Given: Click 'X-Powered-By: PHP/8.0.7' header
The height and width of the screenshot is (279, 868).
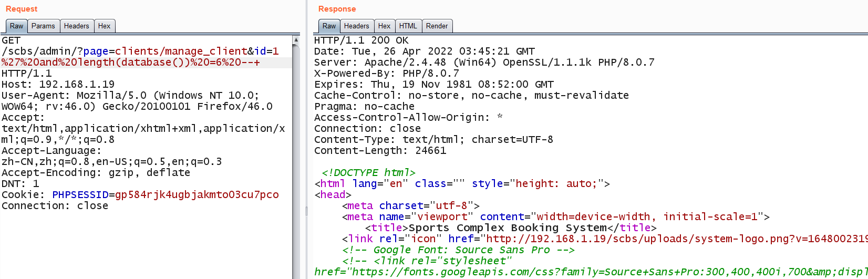Looking at the screenshot, I should click(x=387, y=74).
